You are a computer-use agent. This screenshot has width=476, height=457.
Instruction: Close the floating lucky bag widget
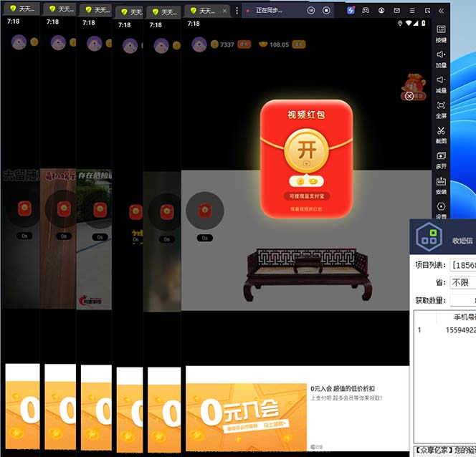click(409, 96)
